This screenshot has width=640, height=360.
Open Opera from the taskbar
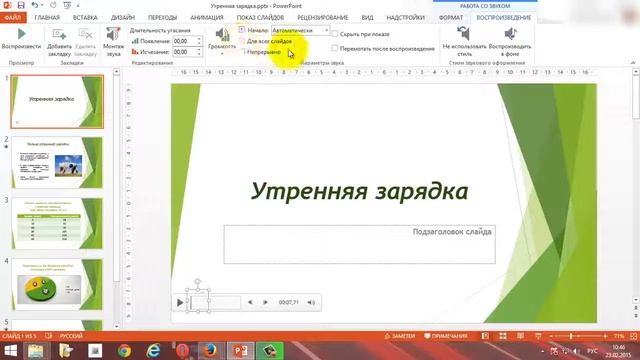[x=182, y=351]
